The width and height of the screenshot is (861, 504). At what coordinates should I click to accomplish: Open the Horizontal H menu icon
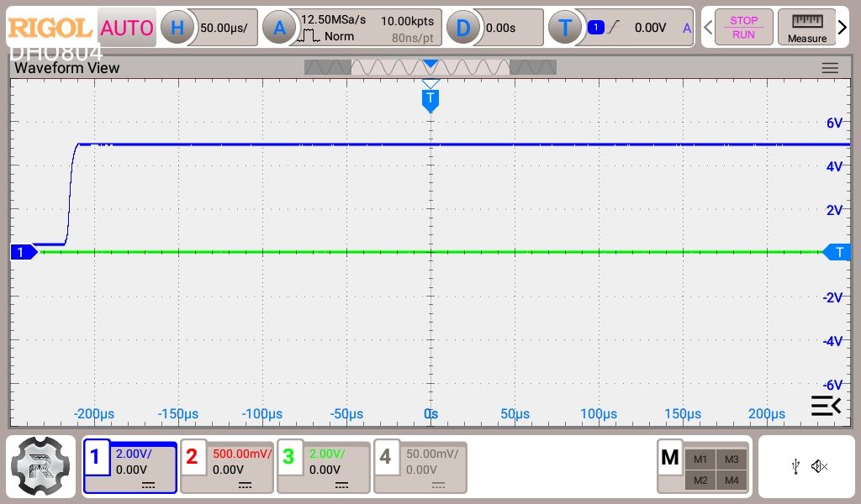tap(177, 28)
